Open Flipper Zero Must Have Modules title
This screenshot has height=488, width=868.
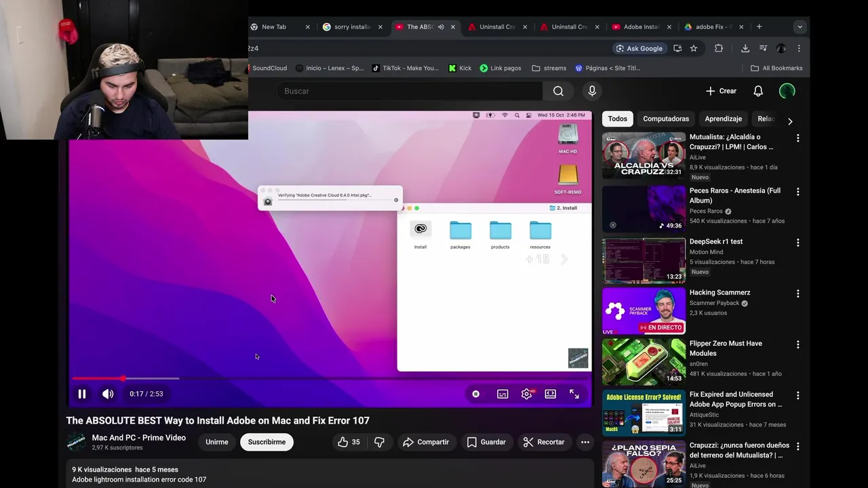click(x=726, y=348)
